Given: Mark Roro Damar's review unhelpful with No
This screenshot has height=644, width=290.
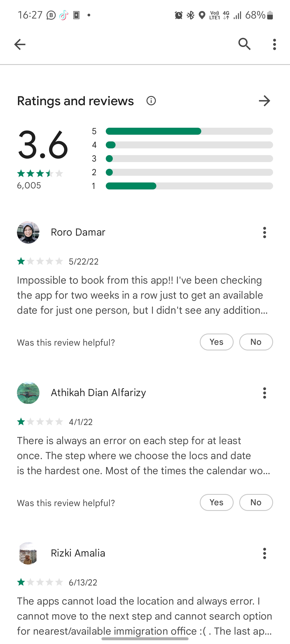Looking at the screenshot, I should pos(256,342).
